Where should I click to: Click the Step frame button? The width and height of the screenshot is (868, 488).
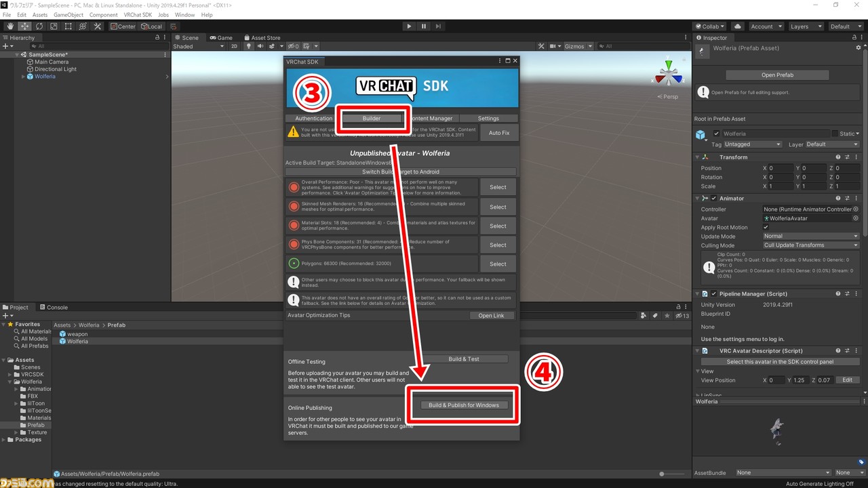coord(439,26)
